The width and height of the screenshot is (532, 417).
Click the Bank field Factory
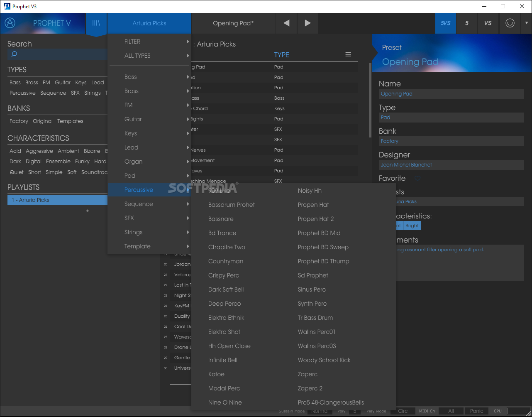[451, 141]
